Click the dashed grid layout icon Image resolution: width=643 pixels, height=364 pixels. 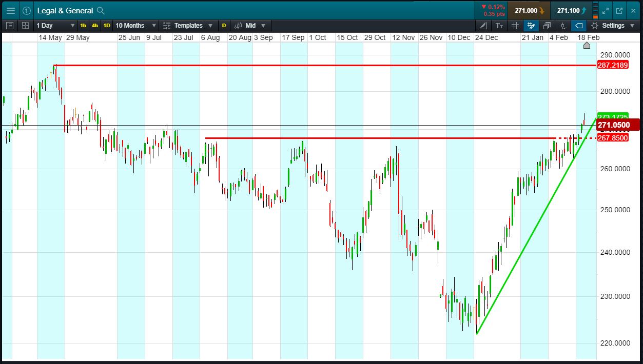[x=25, y=25]
